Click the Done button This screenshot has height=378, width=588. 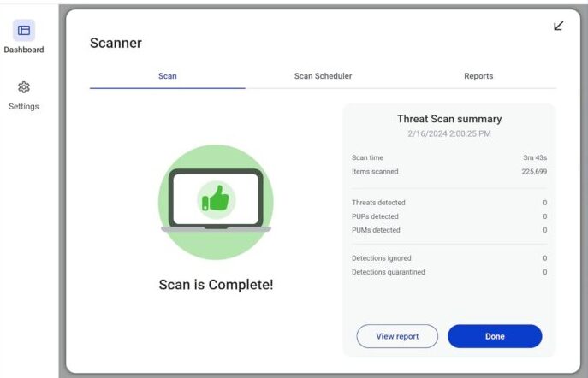(495, 336)
